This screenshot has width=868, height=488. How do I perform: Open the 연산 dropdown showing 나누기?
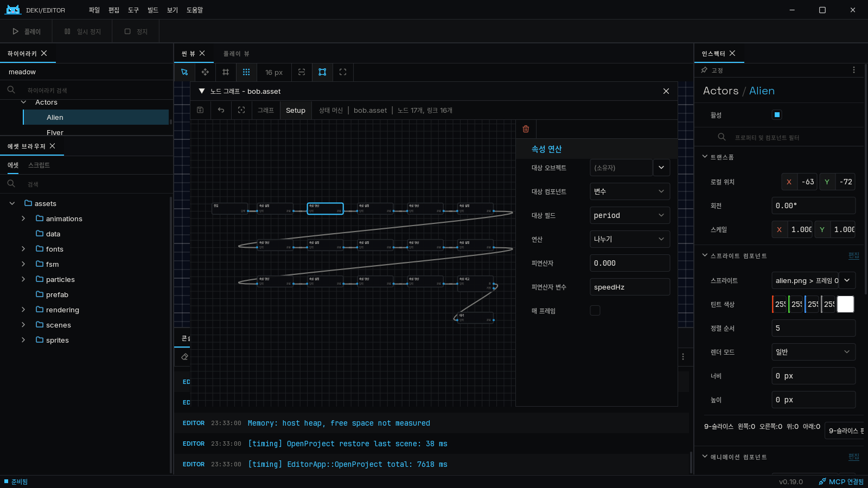[630, 239]
